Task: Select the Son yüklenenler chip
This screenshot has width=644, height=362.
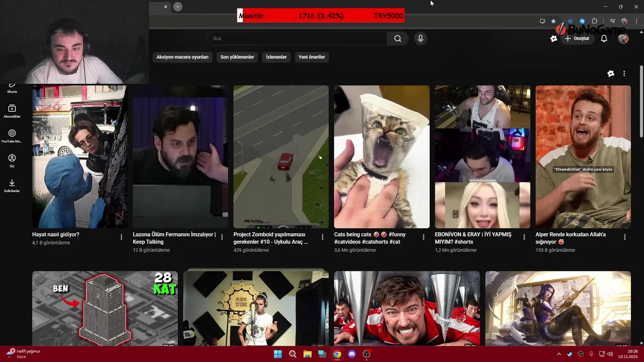Action: pos(237,57)
